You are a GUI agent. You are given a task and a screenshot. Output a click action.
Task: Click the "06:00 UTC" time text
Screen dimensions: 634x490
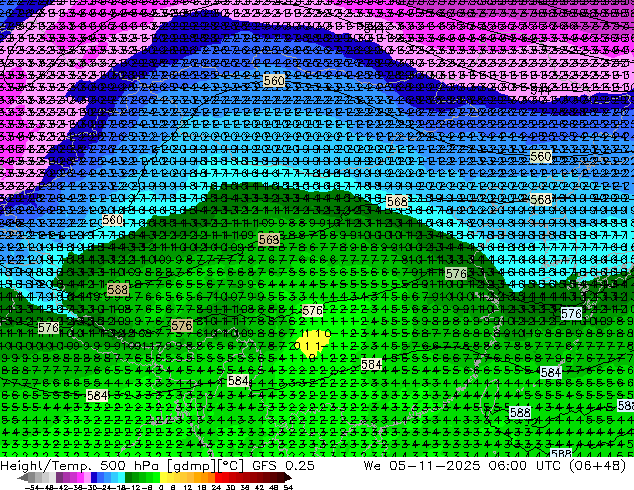(525, 465)
